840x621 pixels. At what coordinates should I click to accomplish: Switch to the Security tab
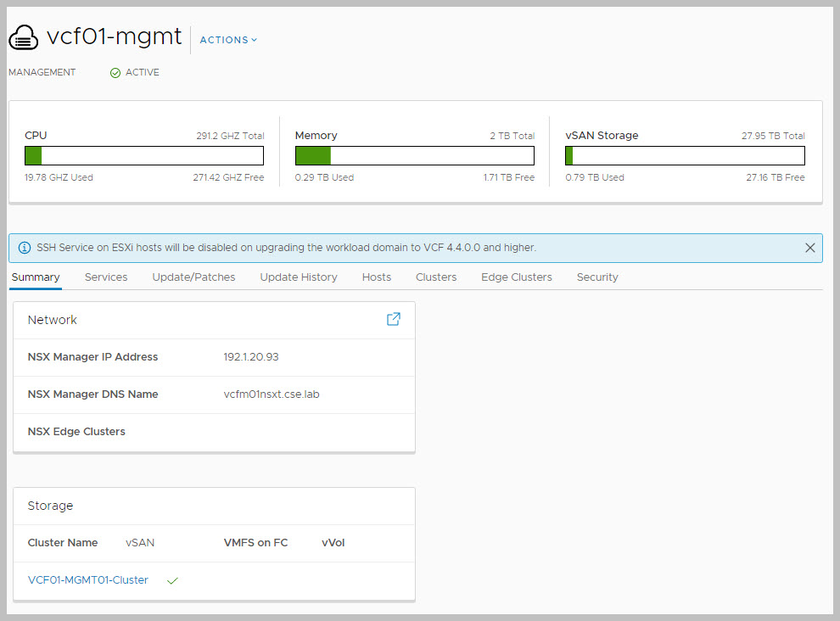tap(597, 277)
